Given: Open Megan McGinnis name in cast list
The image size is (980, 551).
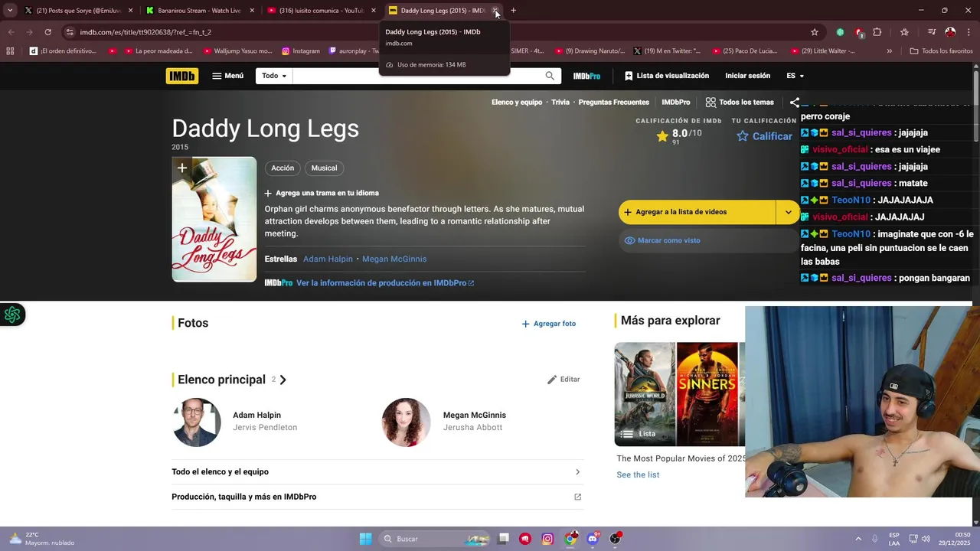Looking at the screenshot, I should pos(475,416).
